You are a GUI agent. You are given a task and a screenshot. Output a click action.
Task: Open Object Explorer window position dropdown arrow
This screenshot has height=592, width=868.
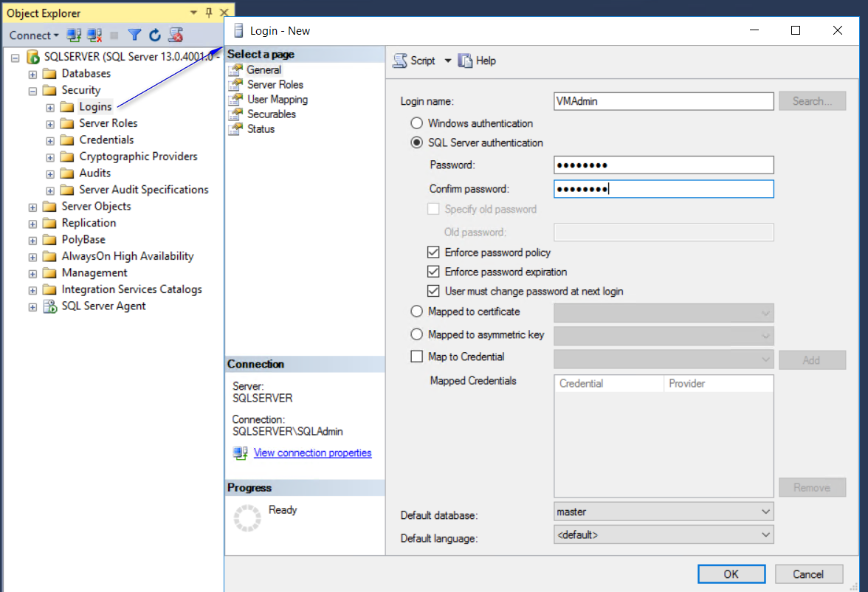click(193, 13)
